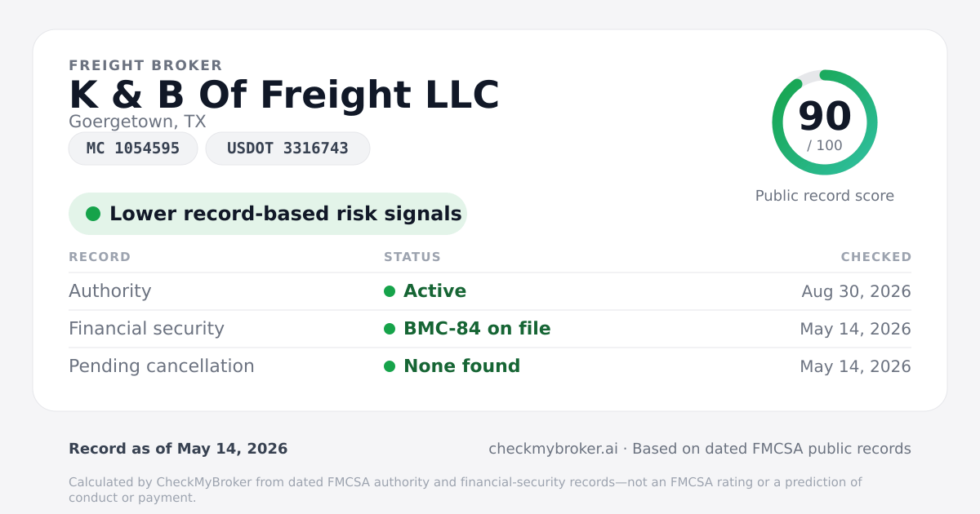This screenshot has height=514, width=980.
Task: Click the Aug 30, 2026 checked date
Action: [857, 291]
